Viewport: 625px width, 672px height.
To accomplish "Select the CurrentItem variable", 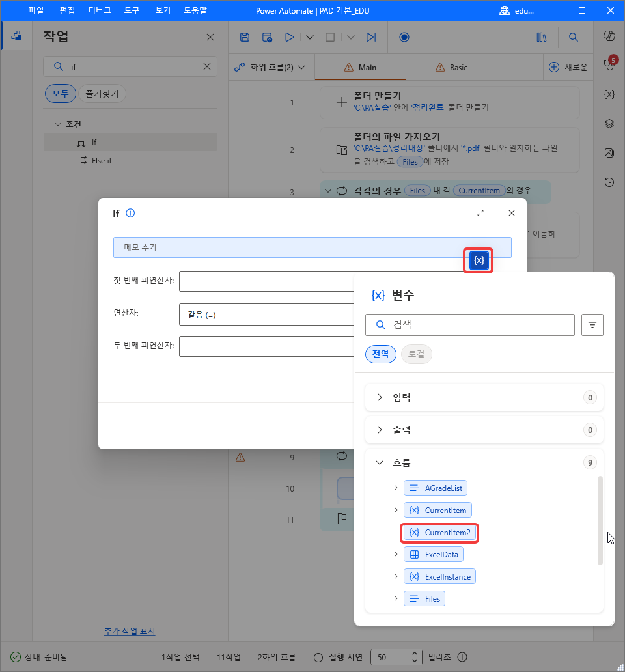I will point(437,510).
